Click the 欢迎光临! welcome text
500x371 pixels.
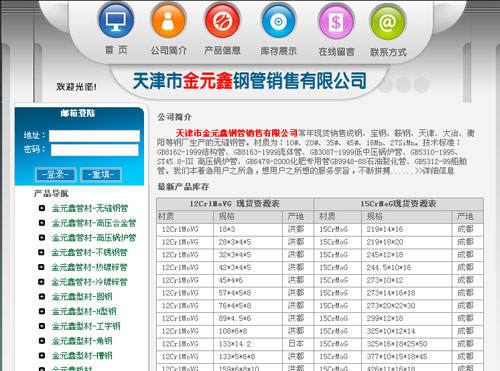coord(77,87)
